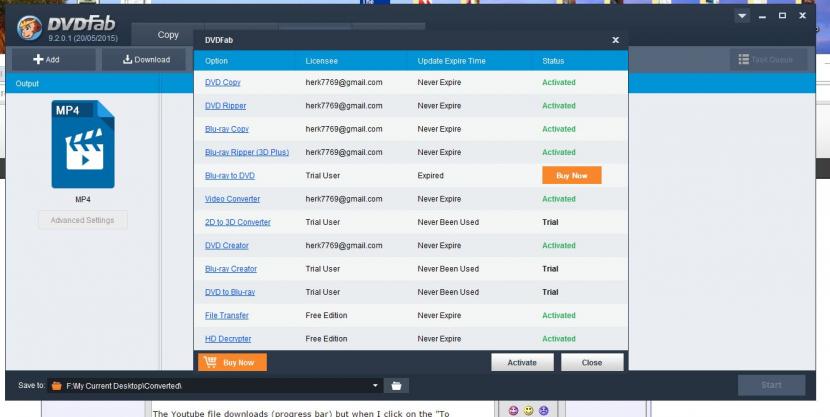Open the 2D to 3D Converter link
This screenshot has height=417, width=830.
click(x=238, y=222)
